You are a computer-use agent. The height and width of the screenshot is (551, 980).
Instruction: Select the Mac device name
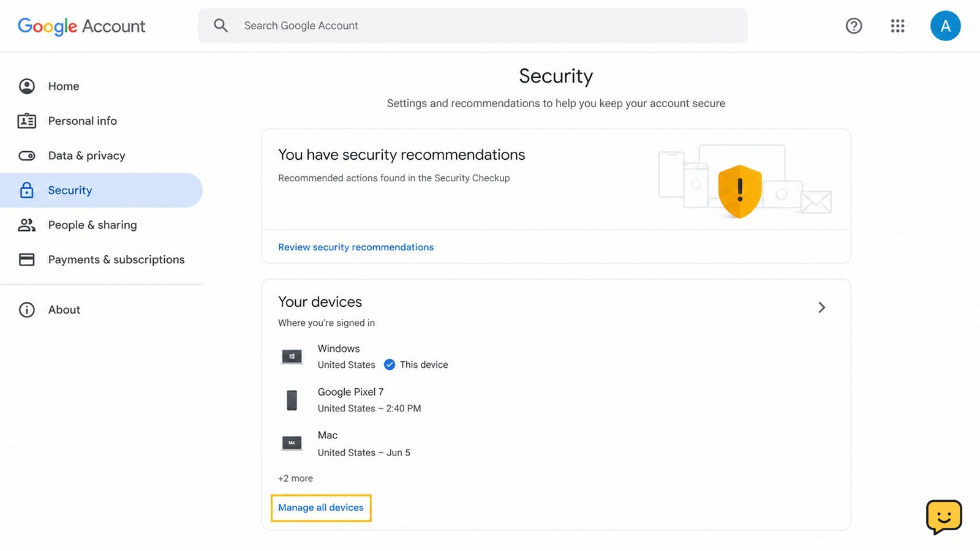tap(328, 435)
